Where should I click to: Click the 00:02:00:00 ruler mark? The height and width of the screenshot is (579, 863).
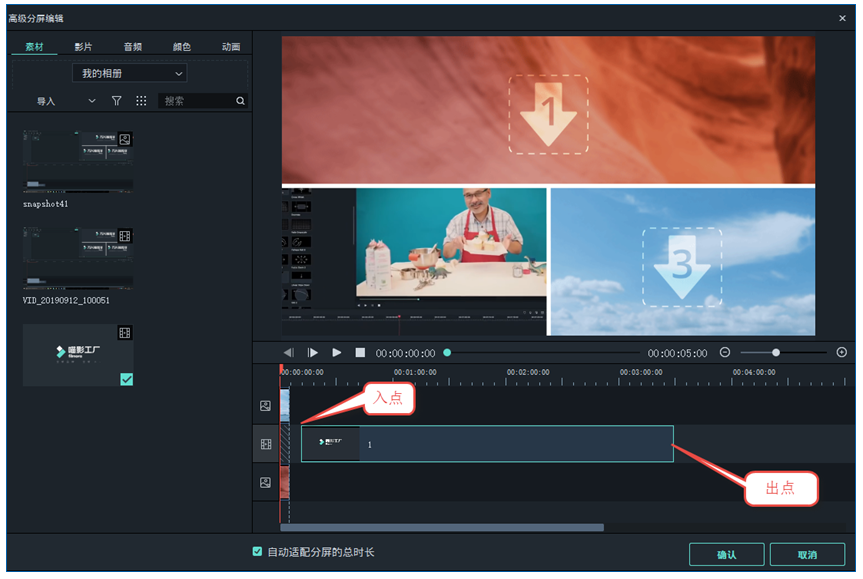(528, 373)
